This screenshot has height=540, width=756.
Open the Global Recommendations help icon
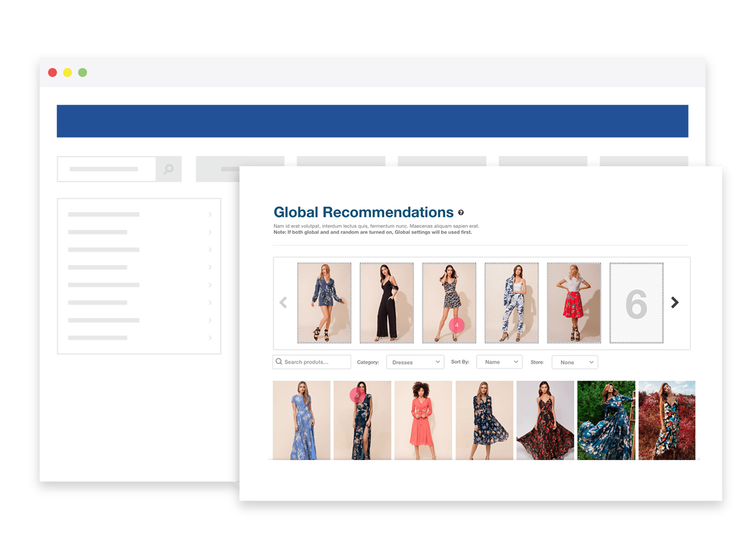point(462,212)
